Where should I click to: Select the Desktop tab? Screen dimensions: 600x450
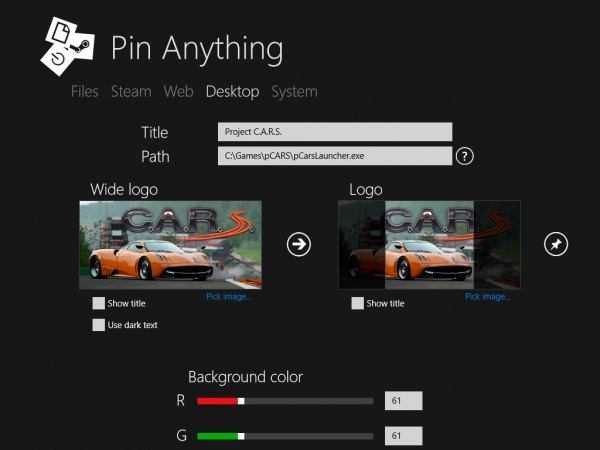click(232, 92)
